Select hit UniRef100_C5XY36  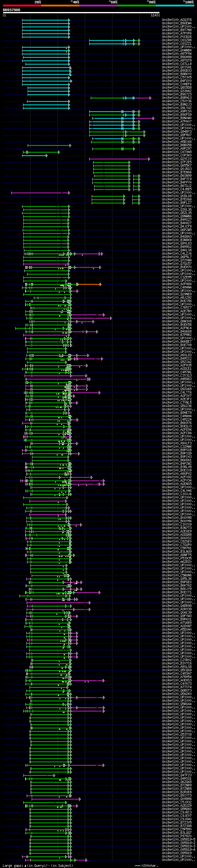(177, 101)
